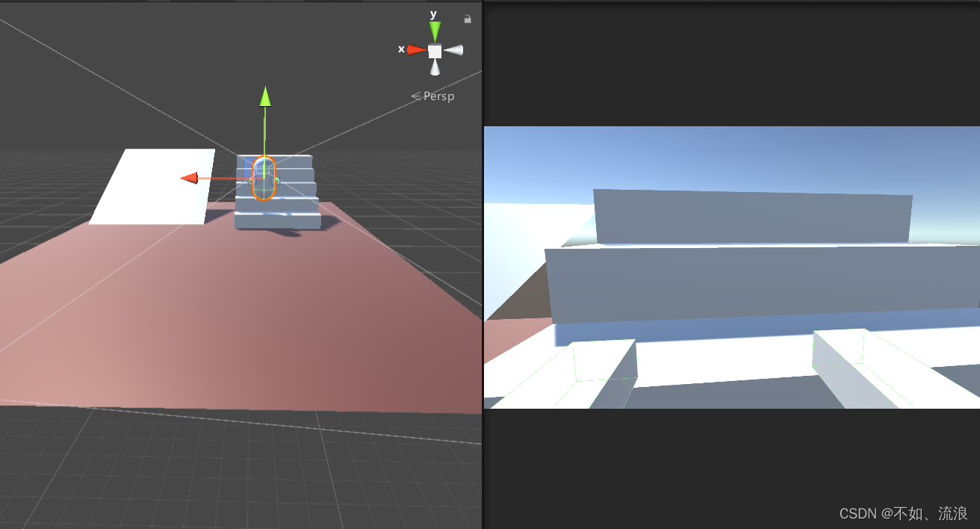
Task: Click the center cube of the scene gizmo
Action: [434, 49]
